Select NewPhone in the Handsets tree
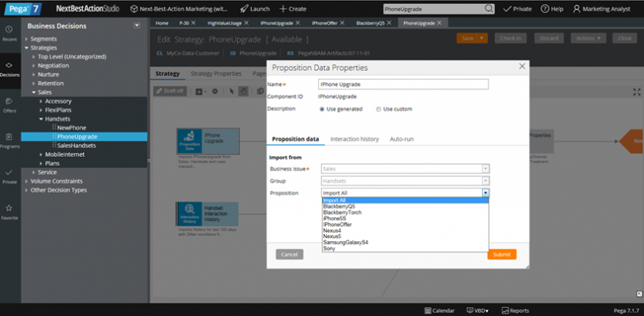The height and width of the screenshot is (316, 644). [x=72, y=128]
